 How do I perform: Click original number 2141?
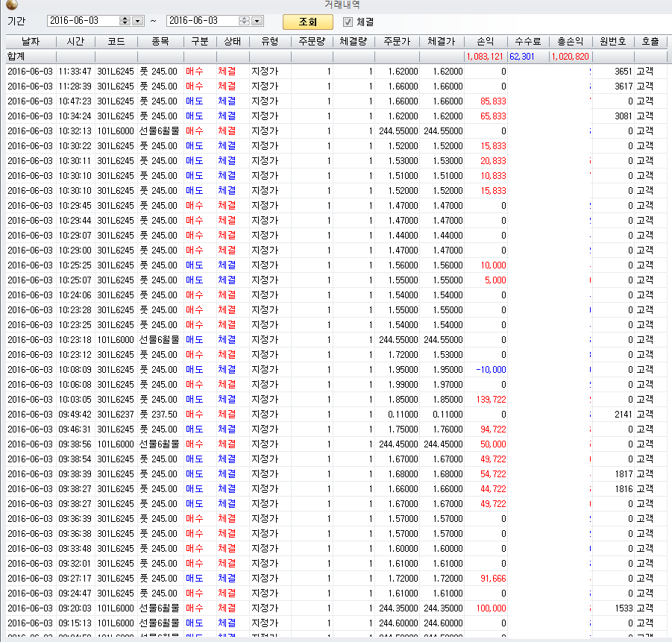tap(624, 415)
